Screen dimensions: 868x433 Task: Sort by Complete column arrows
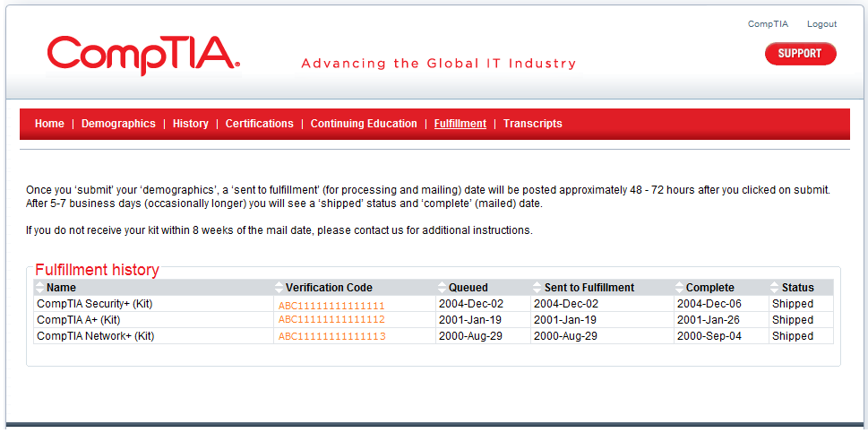click(680, 288)
